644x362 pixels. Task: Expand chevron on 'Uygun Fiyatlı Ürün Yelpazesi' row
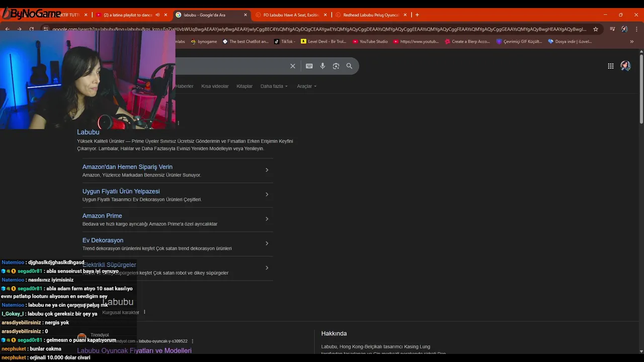(x=267, y=195)
